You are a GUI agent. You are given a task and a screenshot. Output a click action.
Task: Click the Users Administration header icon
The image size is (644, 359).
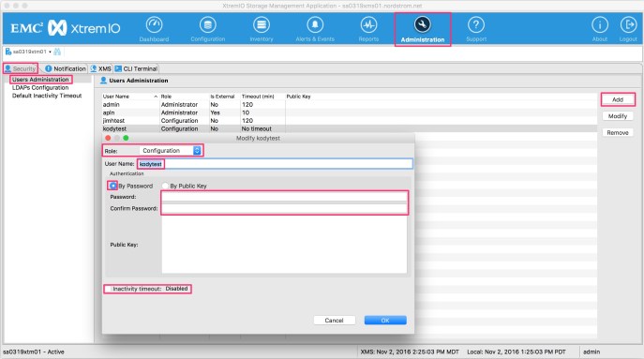(x=103, y=81)
